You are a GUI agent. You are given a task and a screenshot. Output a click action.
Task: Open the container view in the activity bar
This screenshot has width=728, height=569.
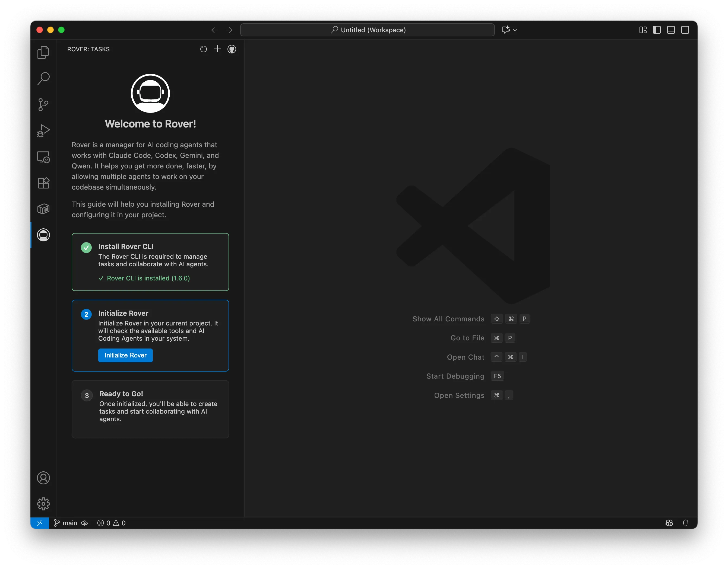coord(43,209)
